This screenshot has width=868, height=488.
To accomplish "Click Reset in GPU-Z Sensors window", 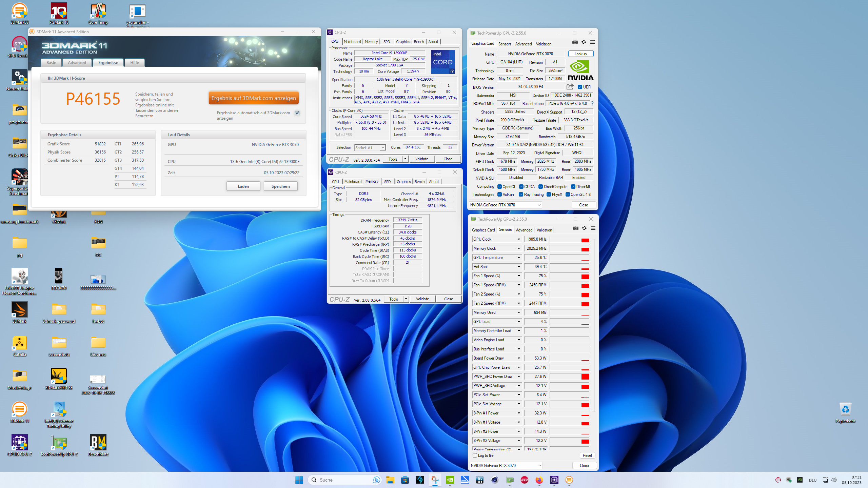I will [x=587, y=455].
